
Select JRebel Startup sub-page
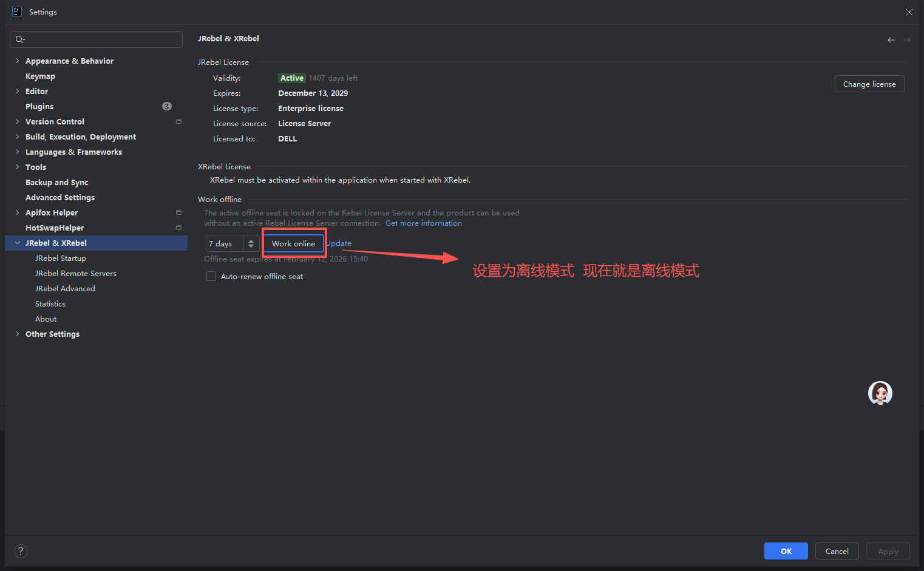(61, 258)
